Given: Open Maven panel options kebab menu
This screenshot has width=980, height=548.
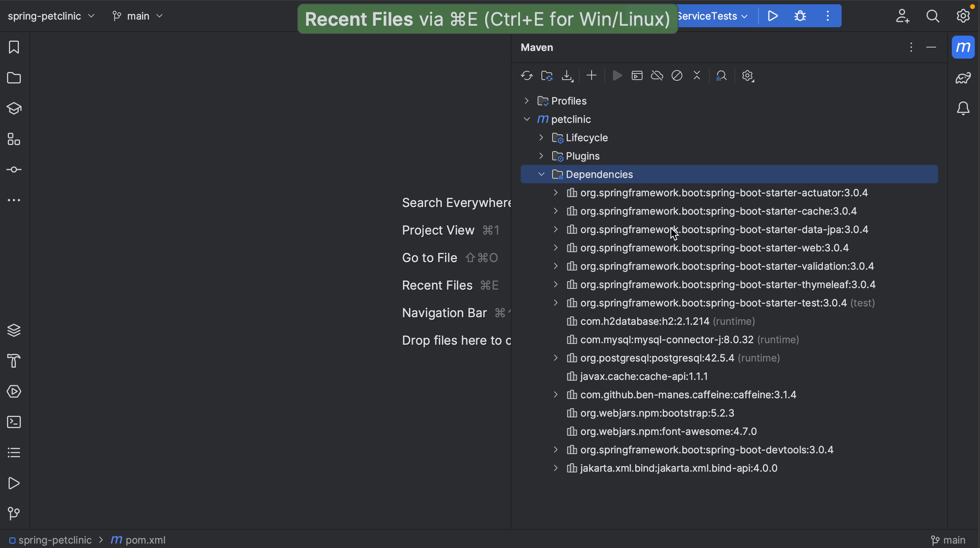Looking at the screenshot, I should click(911, 47).
